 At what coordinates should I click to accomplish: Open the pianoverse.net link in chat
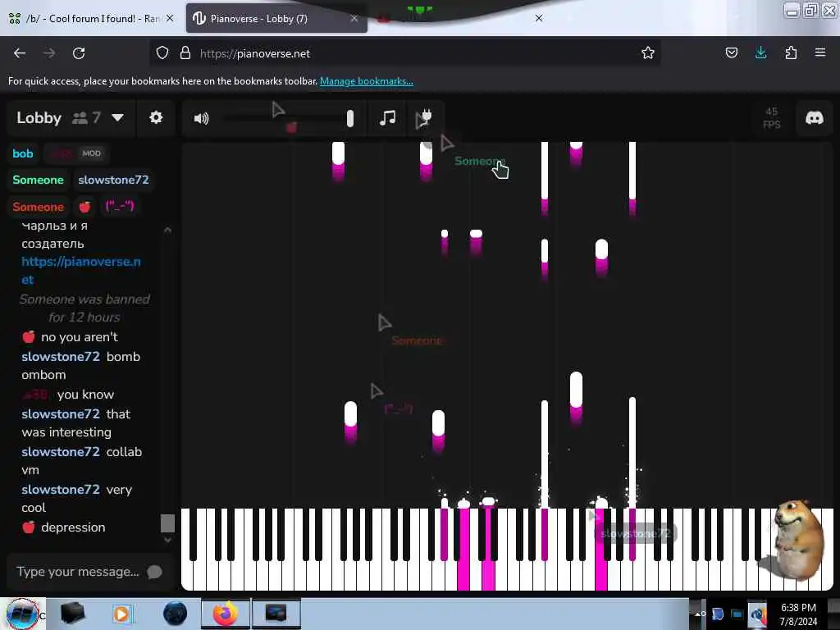[81, 271]
